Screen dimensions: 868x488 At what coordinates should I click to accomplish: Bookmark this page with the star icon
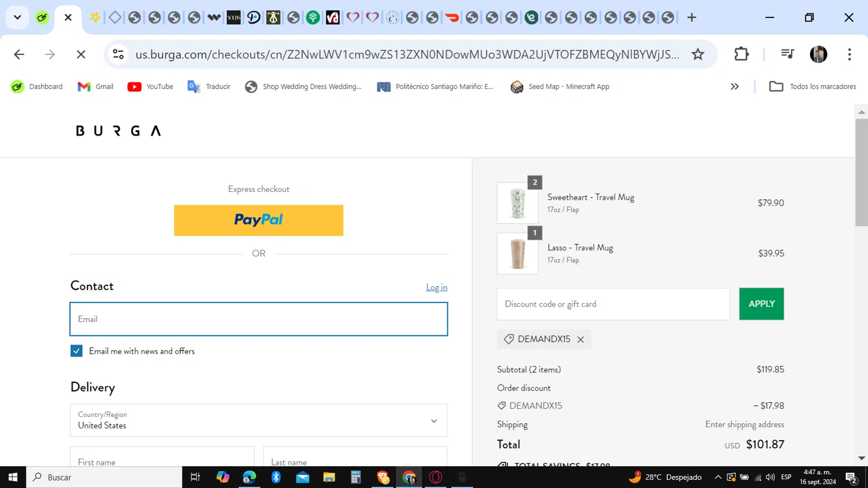[698, 54]
